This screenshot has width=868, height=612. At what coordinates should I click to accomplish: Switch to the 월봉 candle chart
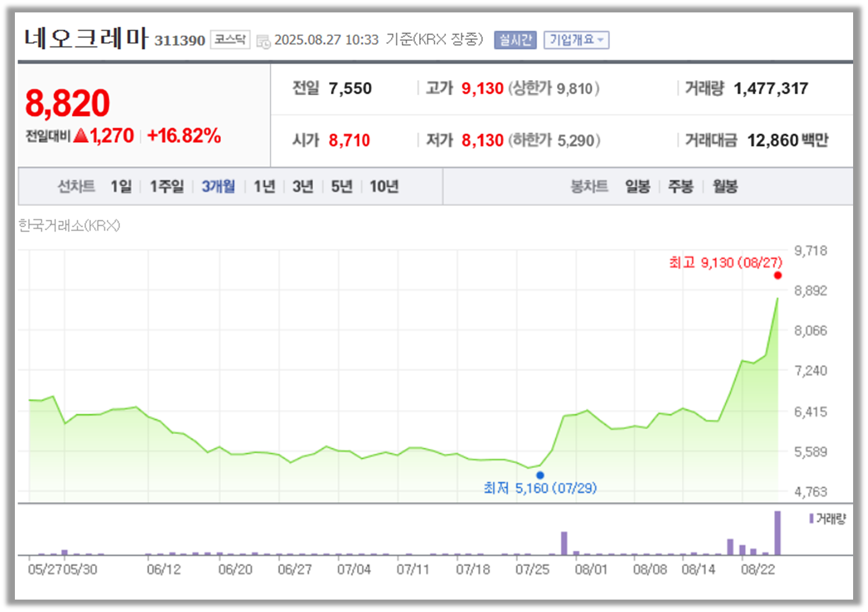pos(725,186)
